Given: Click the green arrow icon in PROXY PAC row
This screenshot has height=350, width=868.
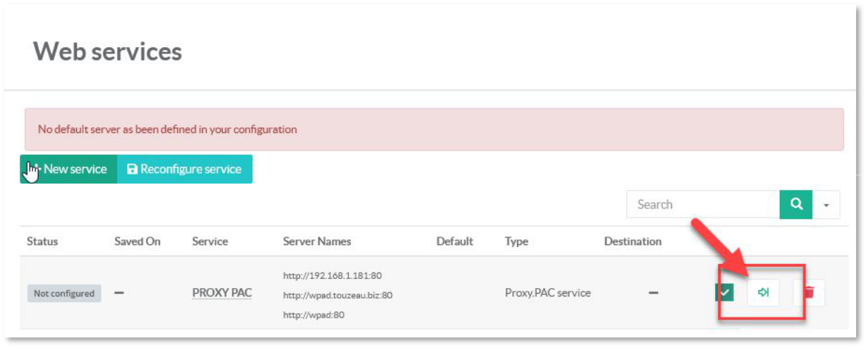Looking at the screenshot, I should pyautogui.click(x=763, y=292).
